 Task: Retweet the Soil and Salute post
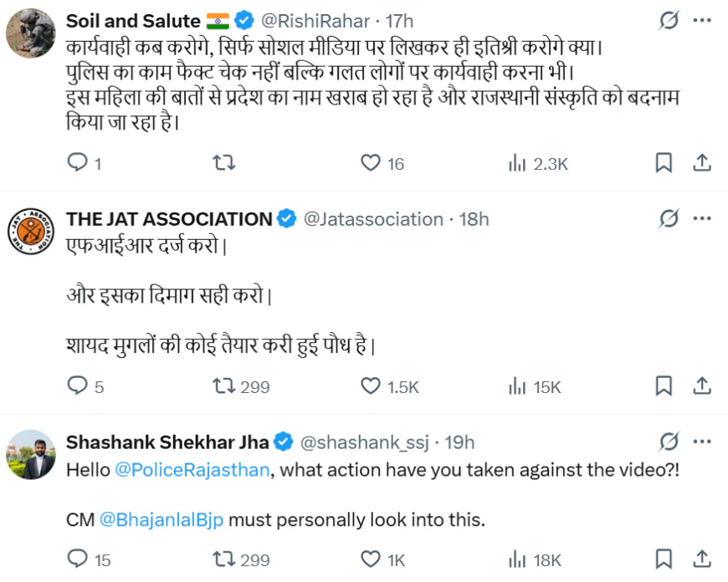pyautogui.click(x=224, y=163)
